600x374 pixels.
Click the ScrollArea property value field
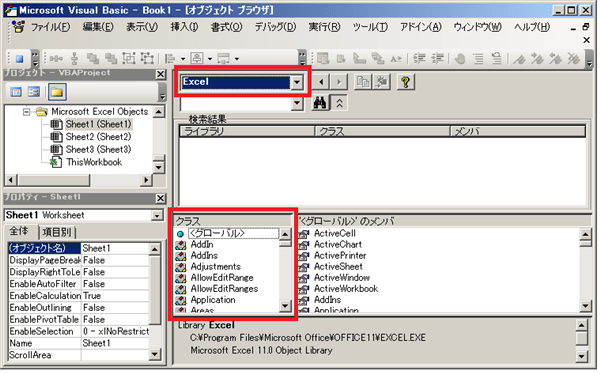point(115,355)
